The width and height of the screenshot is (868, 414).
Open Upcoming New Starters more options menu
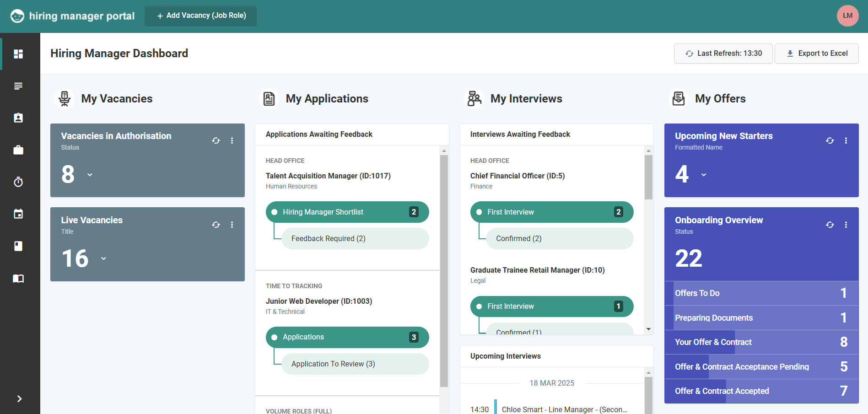846,140
